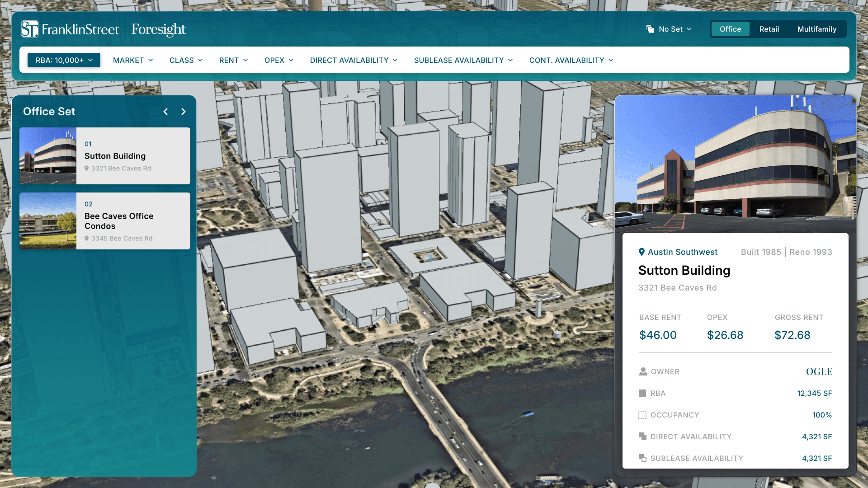Click the owner person icon
Image resolution: width=868 pixels, height=488 pixels.
643,371
